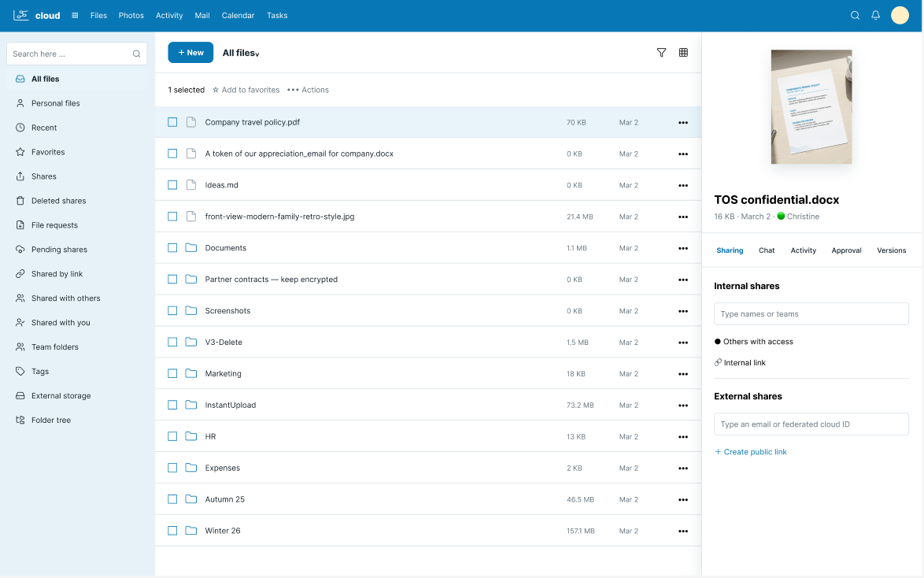Image resolution: width=924 pixels, height=578 pixels.
Task: Open the Versions tab
Action: 891,250
